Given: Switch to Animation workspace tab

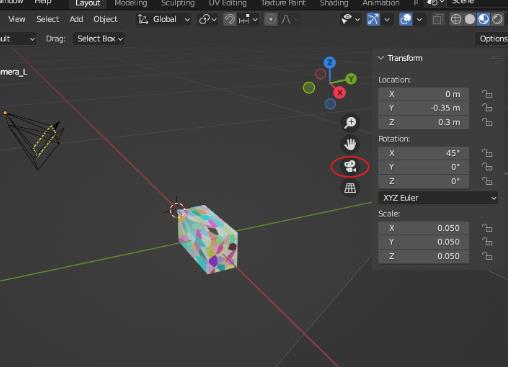Looking at the screenshot, I should (x=381, y=4).
